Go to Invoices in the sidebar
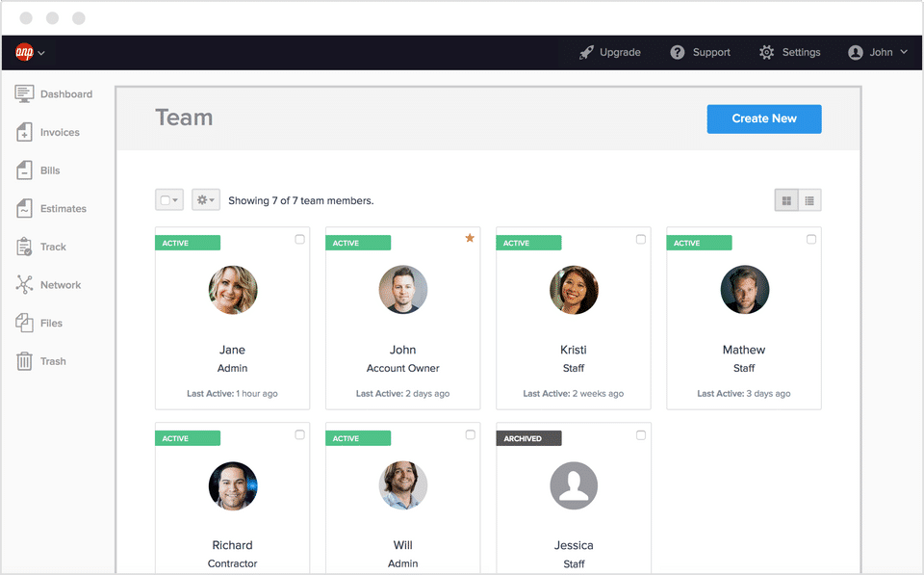Image resolution: width=924 pixels, height=575 pixels. click(x=60, y=132)
